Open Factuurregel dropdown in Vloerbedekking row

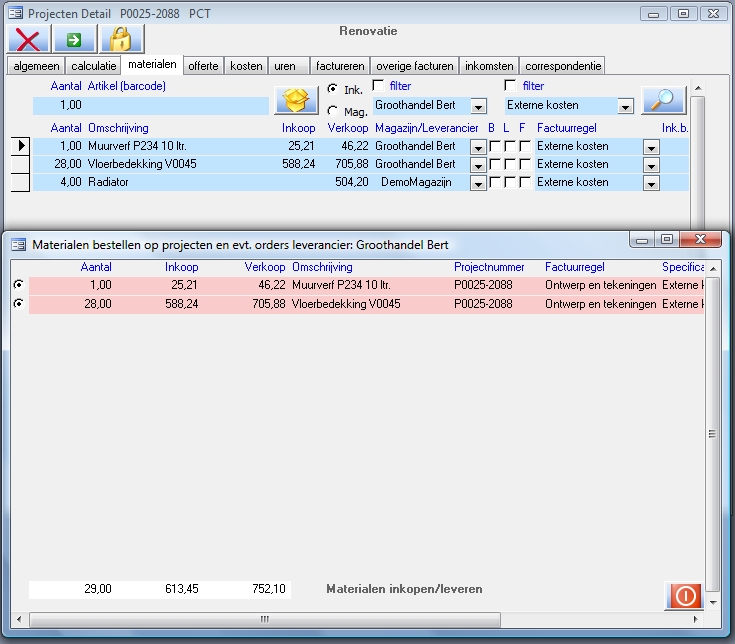tap(651, 165)
